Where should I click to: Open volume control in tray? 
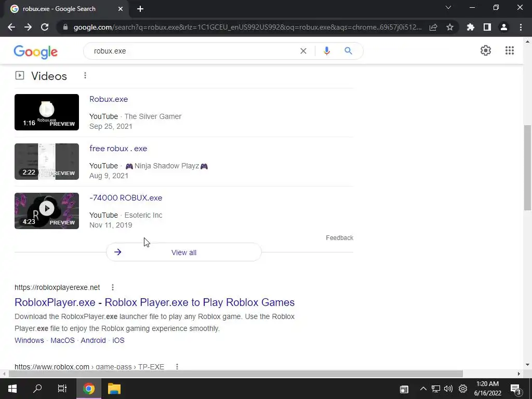click(448, 389)
